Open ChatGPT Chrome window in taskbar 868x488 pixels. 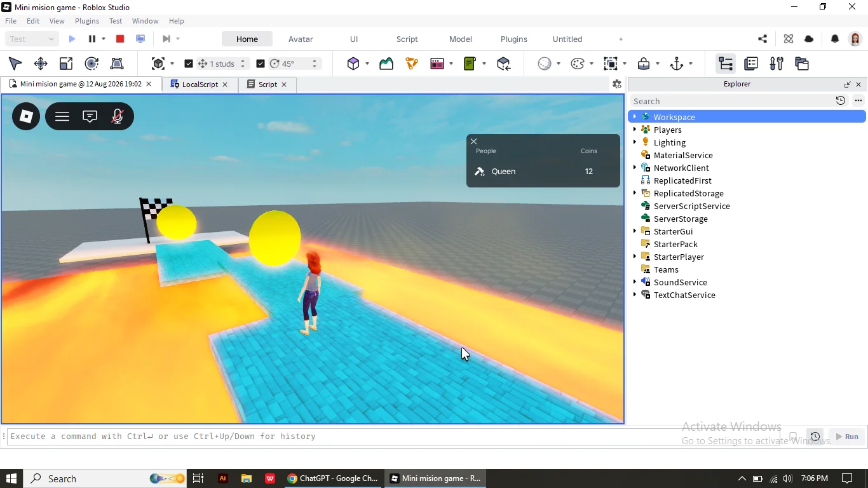coord(332,478)
